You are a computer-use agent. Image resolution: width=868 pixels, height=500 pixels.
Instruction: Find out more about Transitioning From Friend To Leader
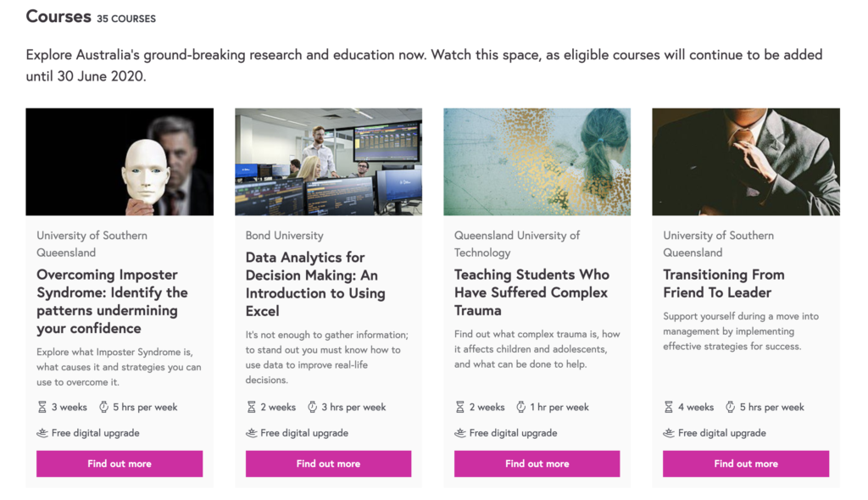point(746,464)
